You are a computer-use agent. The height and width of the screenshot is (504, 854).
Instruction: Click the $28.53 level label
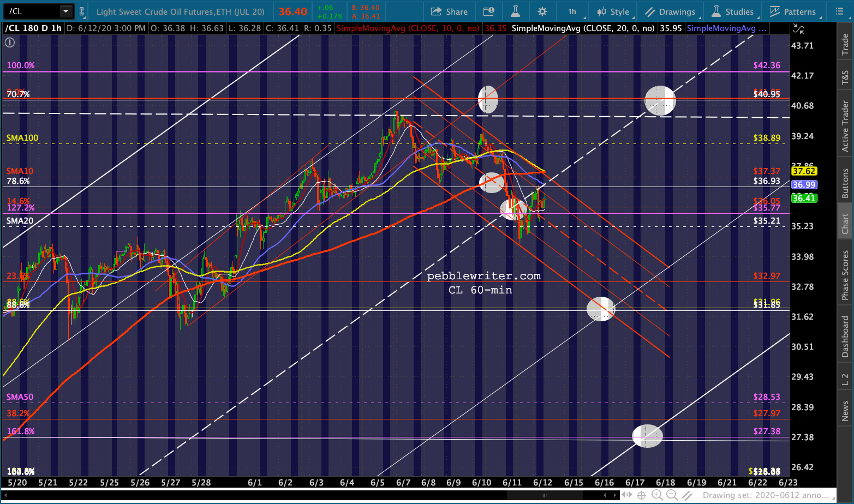[767, 397]
